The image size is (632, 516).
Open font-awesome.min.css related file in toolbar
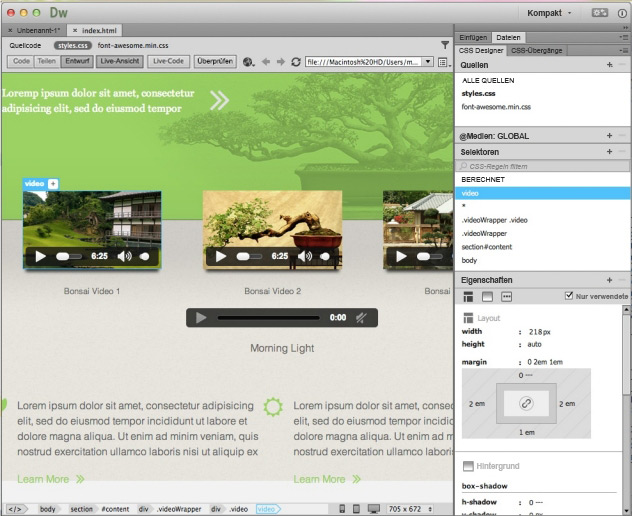[x=133, y=46]
